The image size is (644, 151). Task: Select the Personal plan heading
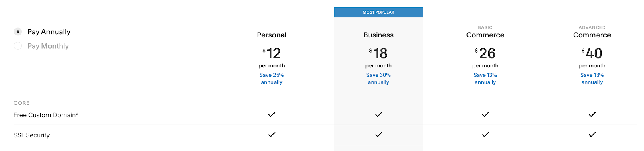272,35
